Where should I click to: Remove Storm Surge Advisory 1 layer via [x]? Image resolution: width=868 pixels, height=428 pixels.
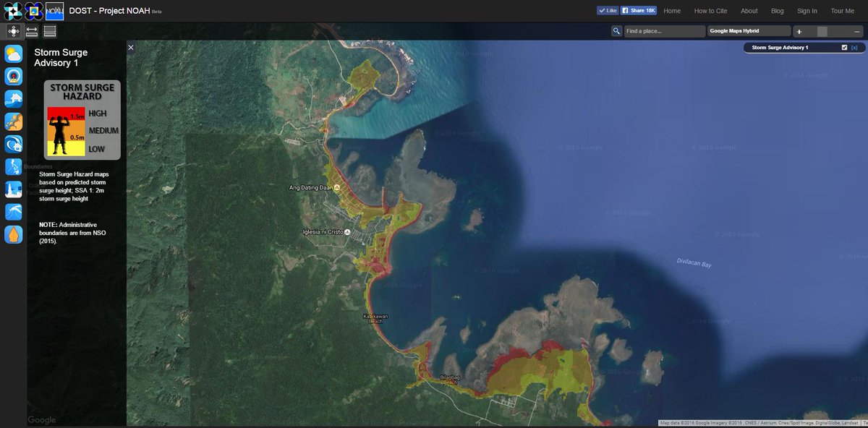(854, 48)
